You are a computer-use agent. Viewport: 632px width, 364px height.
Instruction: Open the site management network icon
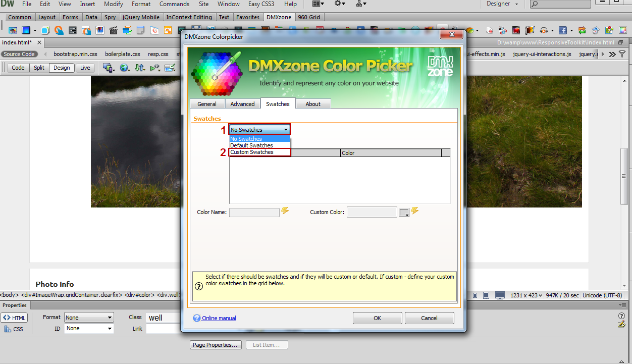click(361, 4)
